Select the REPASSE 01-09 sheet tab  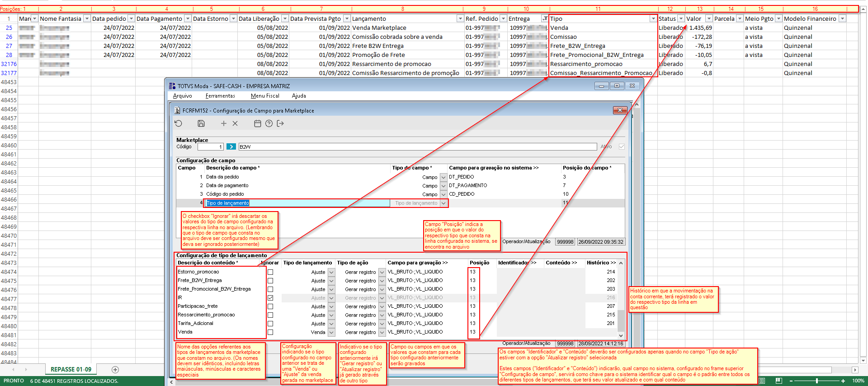click(x=71, y=370)
